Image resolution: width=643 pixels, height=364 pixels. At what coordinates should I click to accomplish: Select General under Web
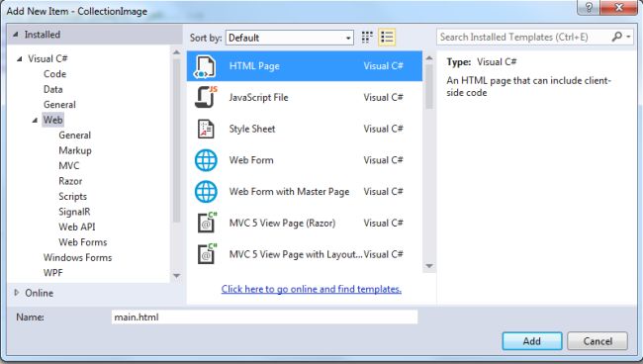(74, 136)
